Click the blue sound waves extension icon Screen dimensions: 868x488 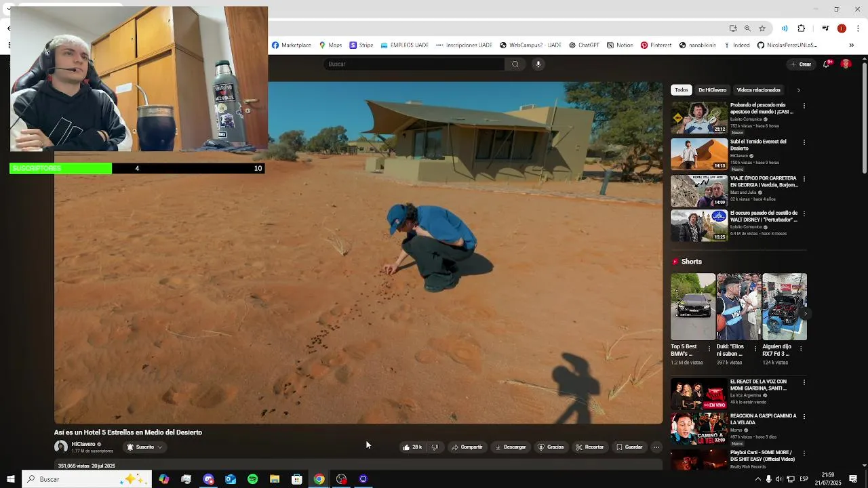(x=785, y=28)
